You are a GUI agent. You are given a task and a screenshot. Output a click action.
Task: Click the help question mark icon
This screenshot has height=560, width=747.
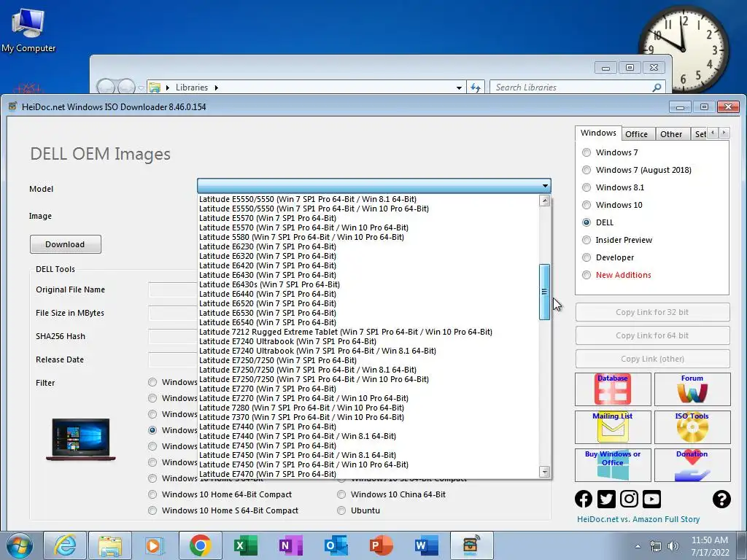(721, 499)
